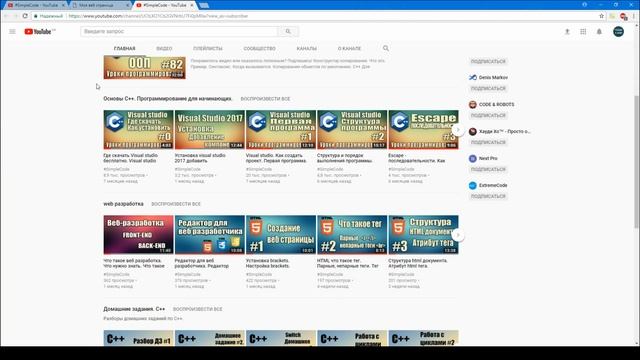640x360 pixels.
Task: Open Chrome three-dots menu
Action: click(x=634, y=16)
